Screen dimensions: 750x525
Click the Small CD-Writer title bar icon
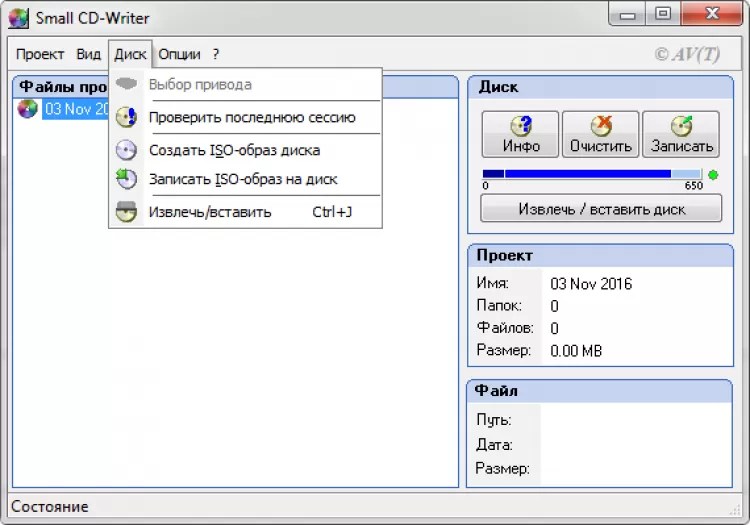tap(19, 18)
